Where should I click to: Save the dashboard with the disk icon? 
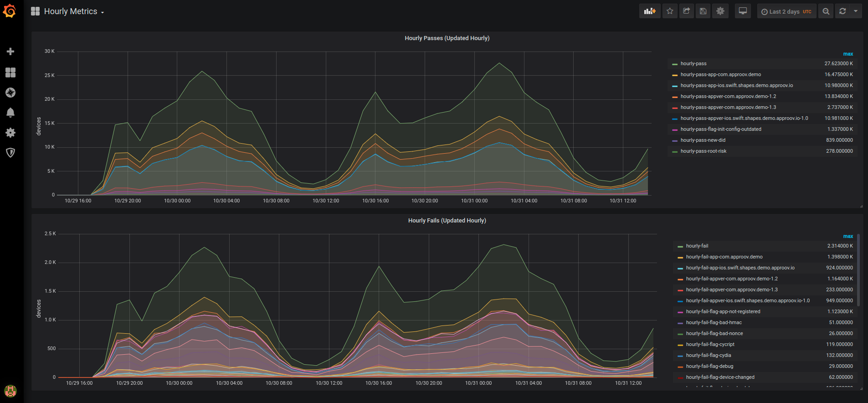tap(703, 11)
